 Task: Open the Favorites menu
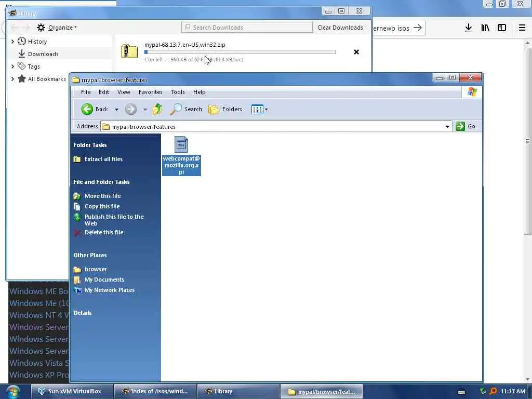(150, 92)
